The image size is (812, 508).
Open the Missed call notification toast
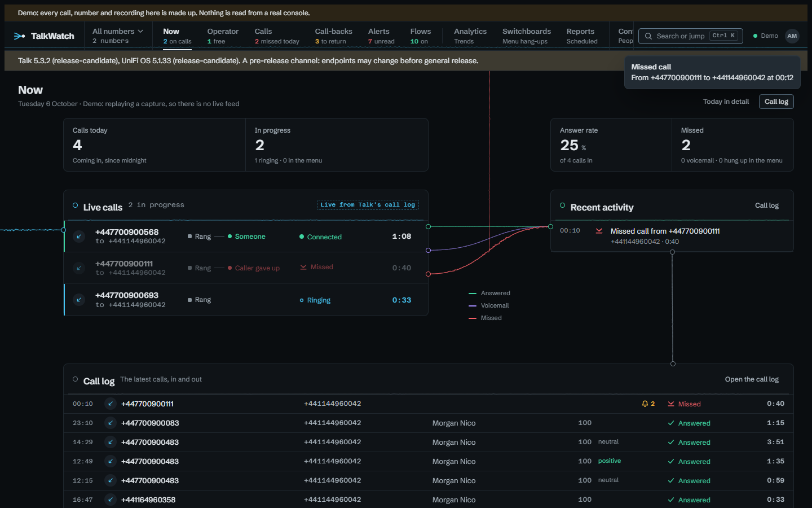(712, 72)
